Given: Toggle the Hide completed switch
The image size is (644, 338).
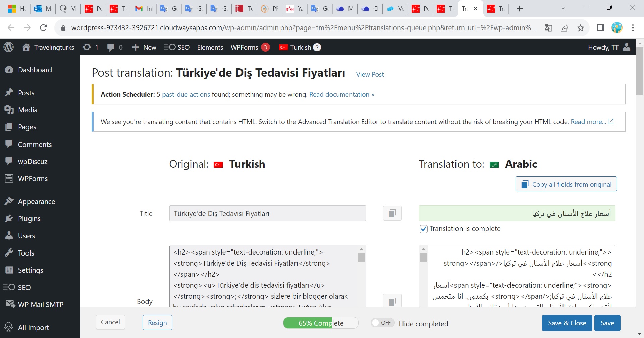Looking at the screenshot, I should (x=382, y=323).
